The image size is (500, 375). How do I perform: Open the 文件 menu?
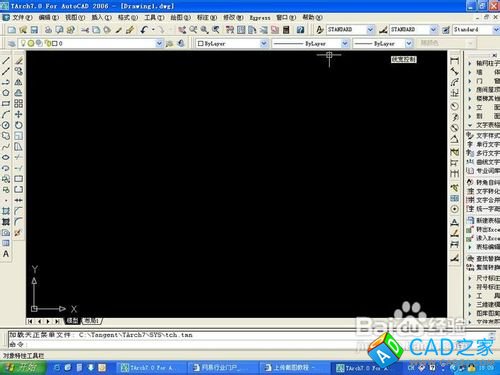[x=21, y=18]
